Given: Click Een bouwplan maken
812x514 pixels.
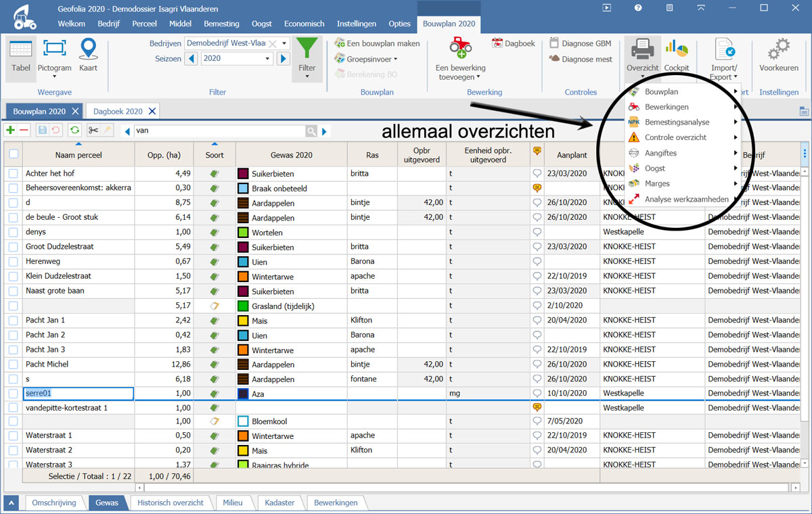Looking at the screenshot, I should (378, 43).
